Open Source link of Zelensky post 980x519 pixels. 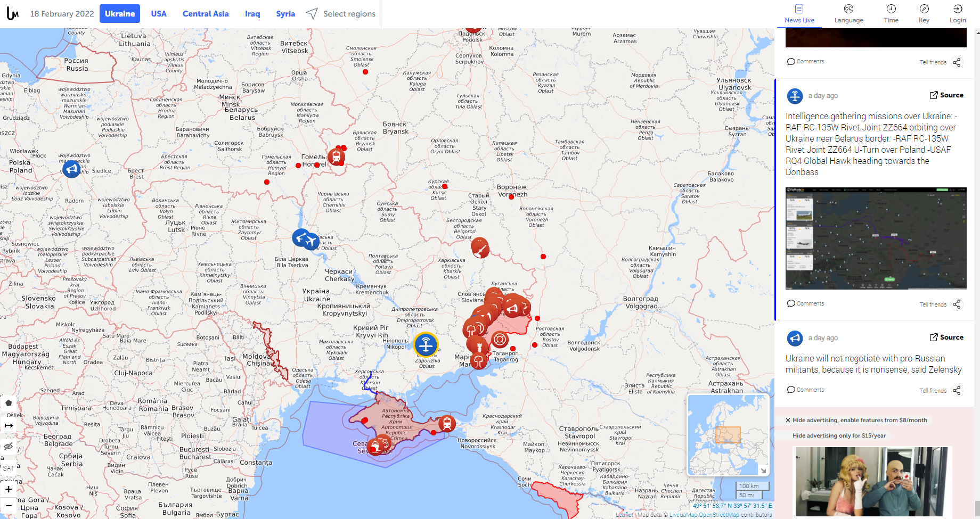(946, 337)
